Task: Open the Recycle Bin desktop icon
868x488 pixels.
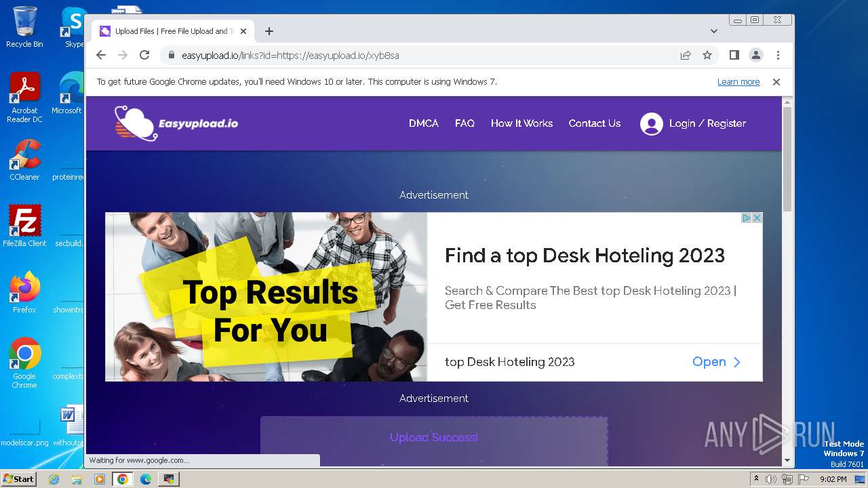Action: [x=24, y=27]
